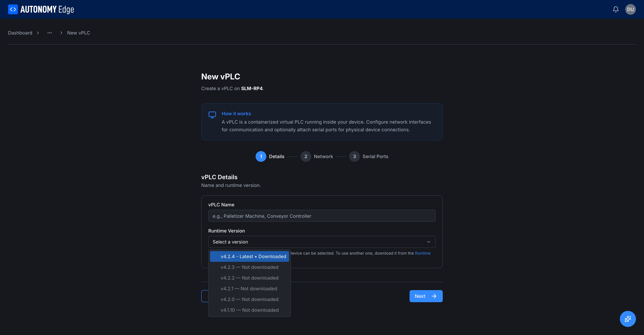Click the How it works heading
644x335 pixels.
(236, 114)
